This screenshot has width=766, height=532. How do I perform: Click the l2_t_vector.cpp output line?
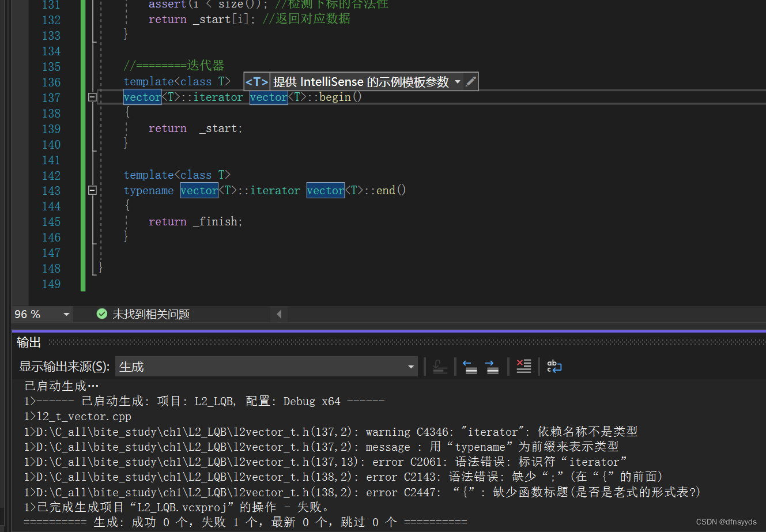pyautogui.click(x=77, y=416)
